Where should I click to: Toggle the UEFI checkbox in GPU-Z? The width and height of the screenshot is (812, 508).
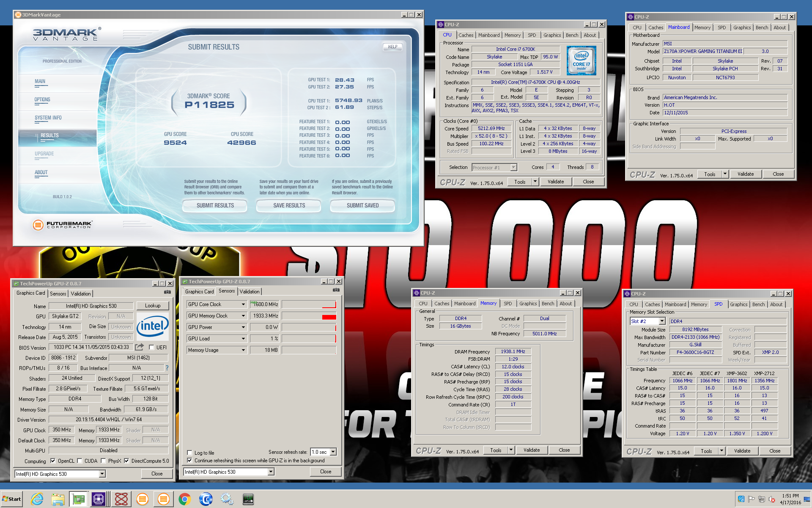pos(151,347)
